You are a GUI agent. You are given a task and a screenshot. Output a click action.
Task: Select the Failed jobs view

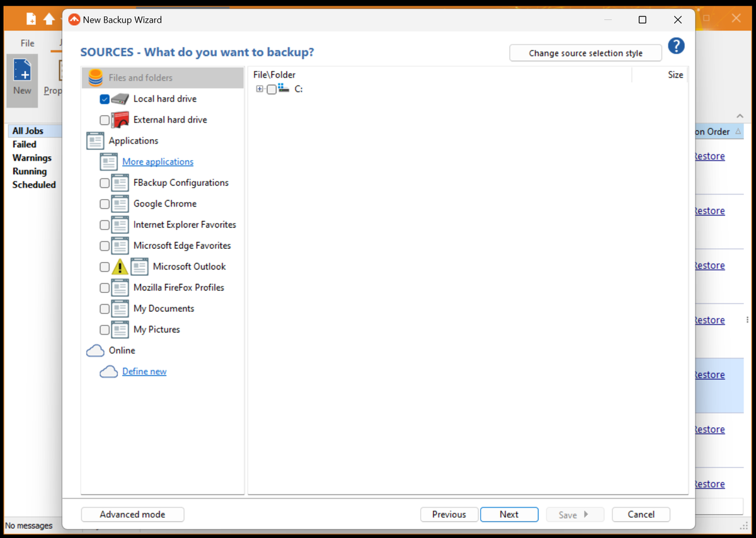24,144
